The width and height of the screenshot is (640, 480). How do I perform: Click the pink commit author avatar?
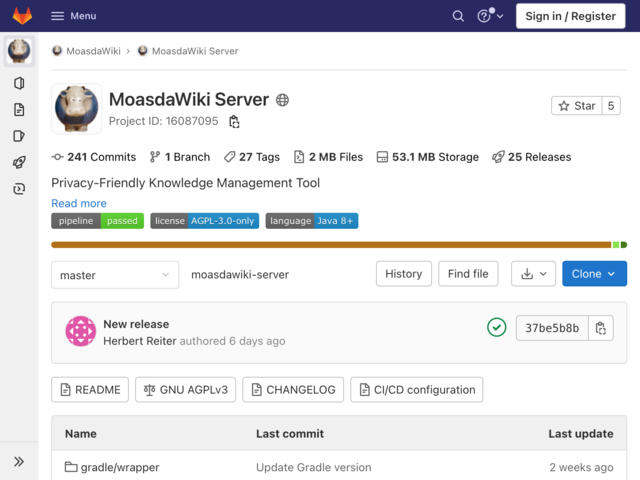(x=81, y=331)
